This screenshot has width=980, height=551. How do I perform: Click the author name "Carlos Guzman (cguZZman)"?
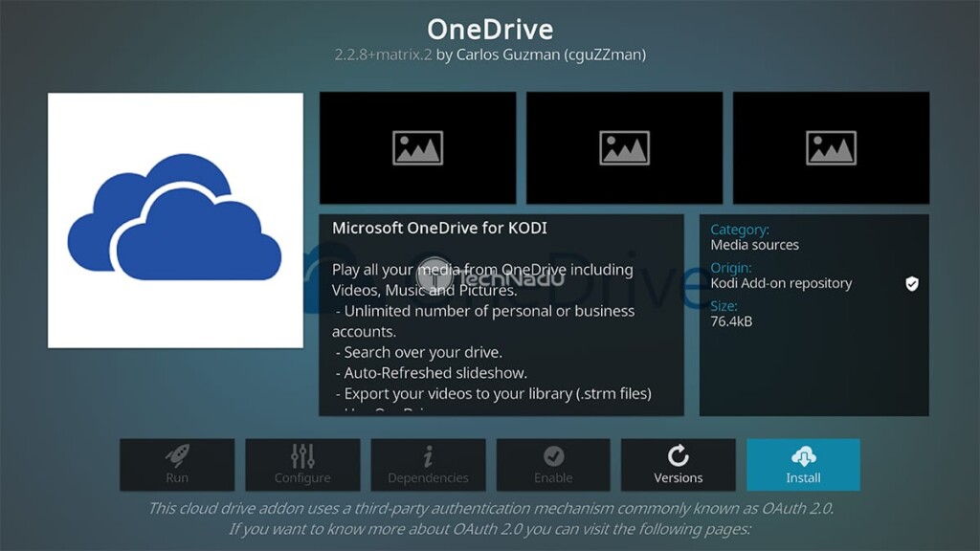coord(550,55)
